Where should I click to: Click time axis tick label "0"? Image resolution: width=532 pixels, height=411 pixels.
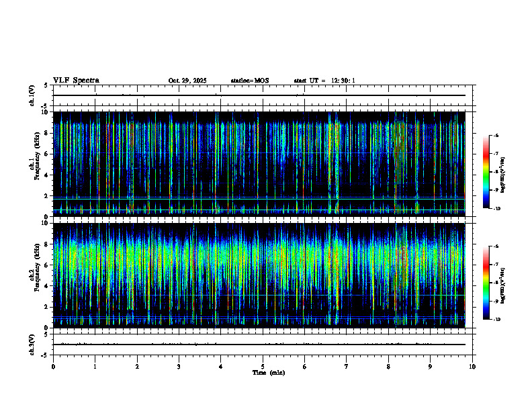[x=53, y=367]
